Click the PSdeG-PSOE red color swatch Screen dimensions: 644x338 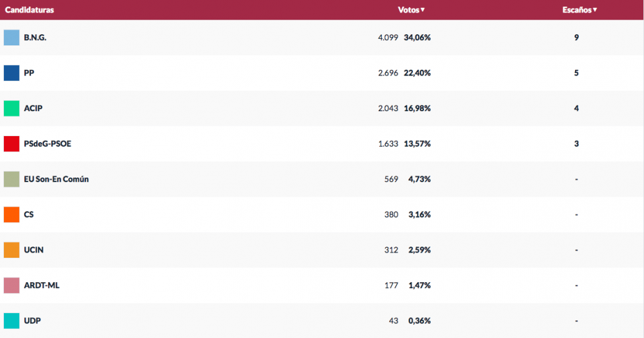11,144
